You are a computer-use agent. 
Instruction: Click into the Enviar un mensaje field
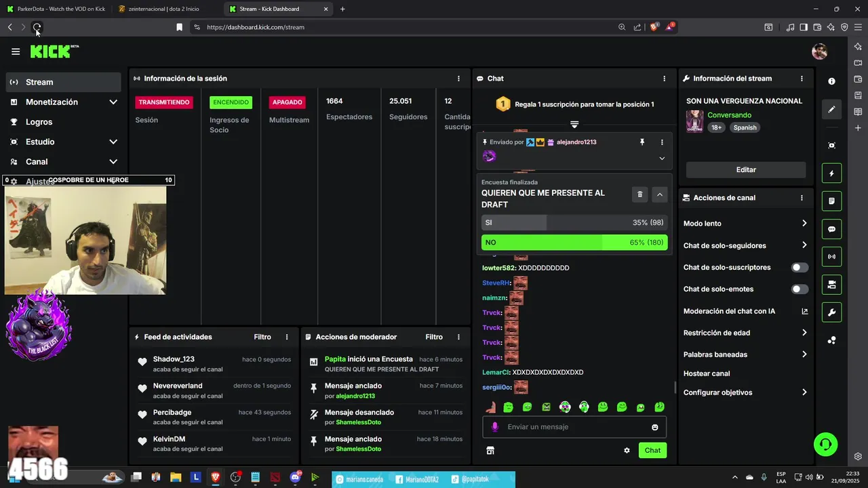click(574, 427)
